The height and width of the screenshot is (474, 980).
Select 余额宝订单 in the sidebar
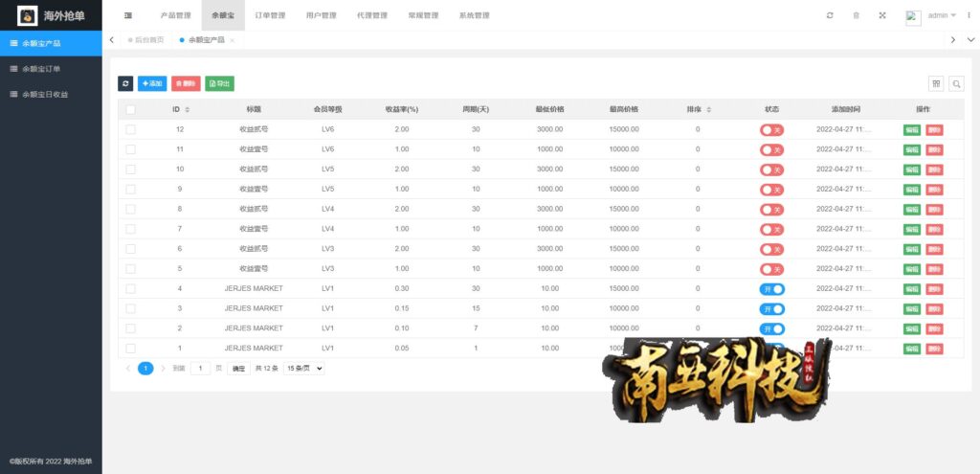pos(51,69)
